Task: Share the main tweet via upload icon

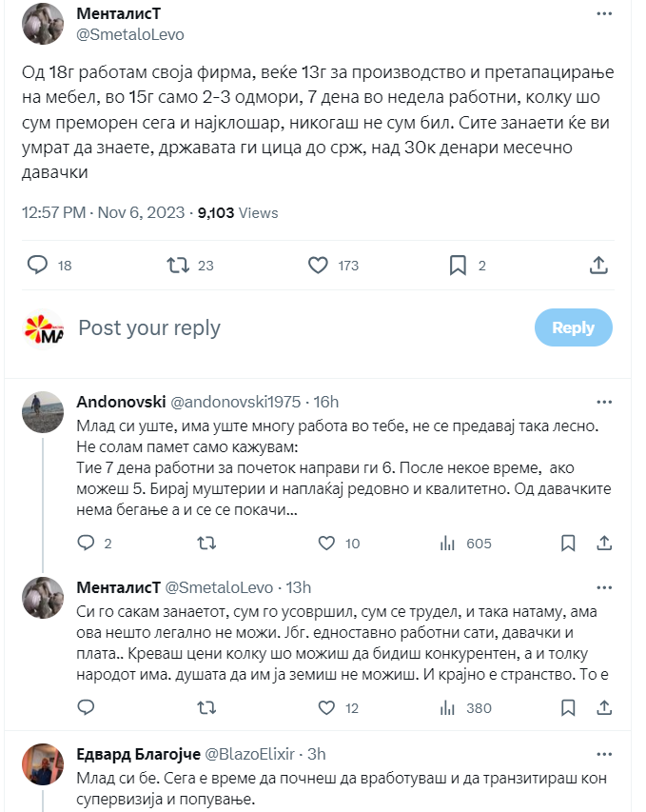Action: pyautogui.click(x=598, y=265)
